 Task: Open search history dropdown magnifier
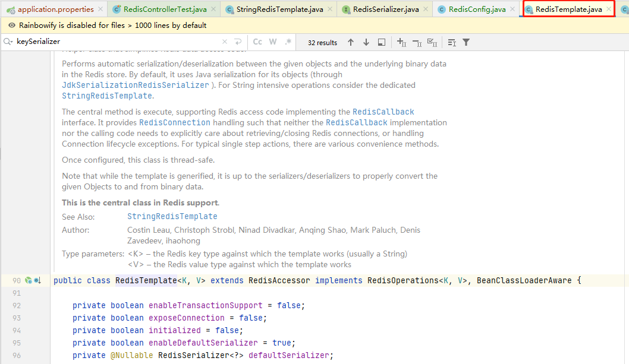click(x=8, y=42)
